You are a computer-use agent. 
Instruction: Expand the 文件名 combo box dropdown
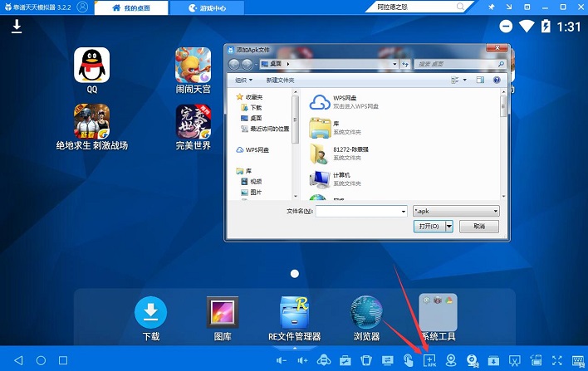(x=404, y=212)
